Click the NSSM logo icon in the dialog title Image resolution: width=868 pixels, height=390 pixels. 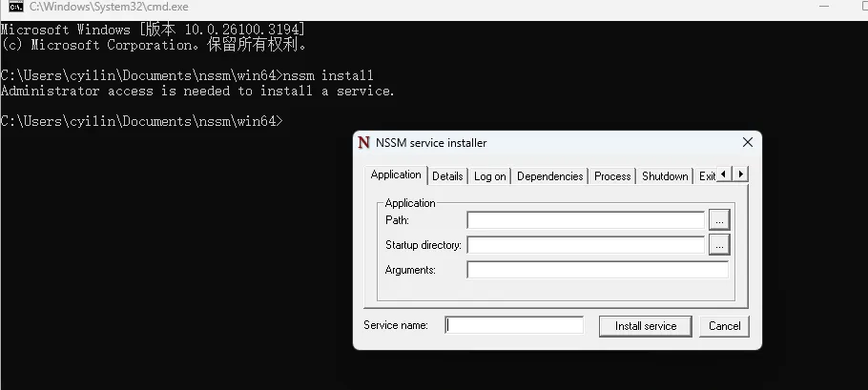[x=363, y=143]
